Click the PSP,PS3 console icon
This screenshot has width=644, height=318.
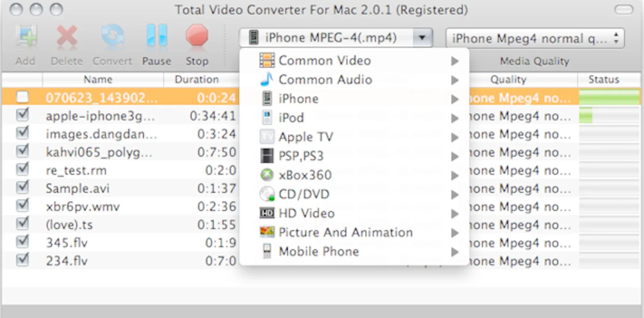(267, 156)
